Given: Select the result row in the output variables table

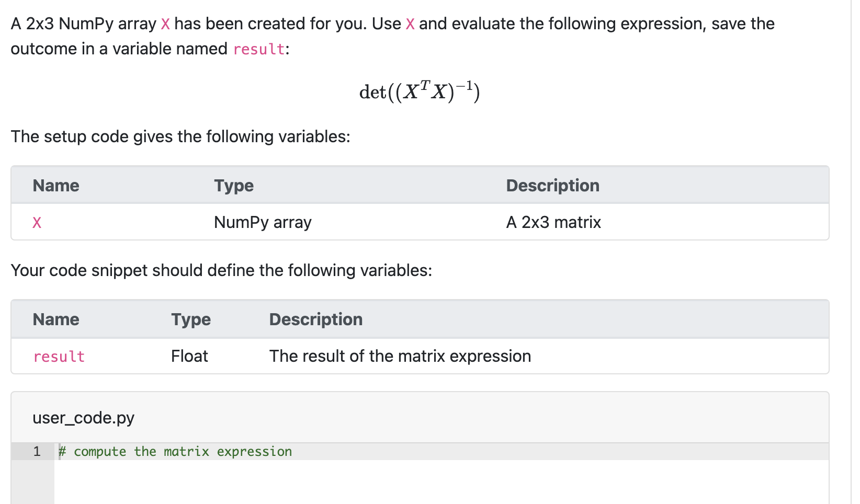Looking at the screenshot, I should 59,356.
